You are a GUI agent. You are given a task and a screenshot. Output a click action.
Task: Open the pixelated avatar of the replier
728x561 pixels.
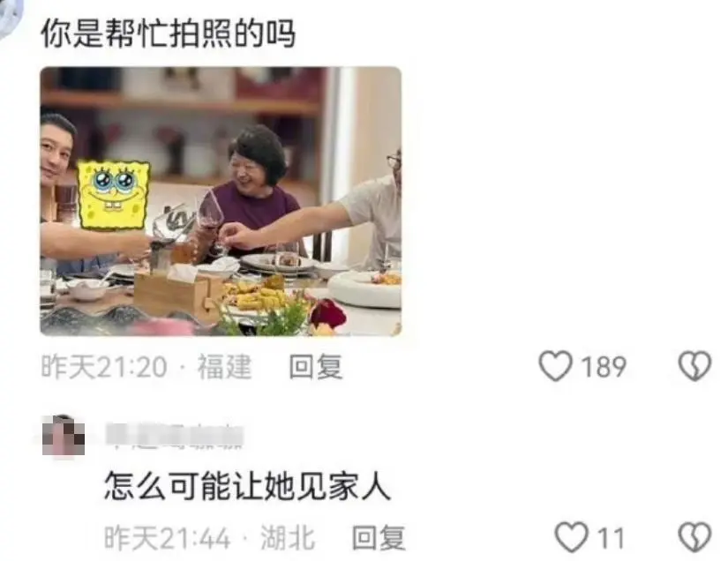[64, 436]
